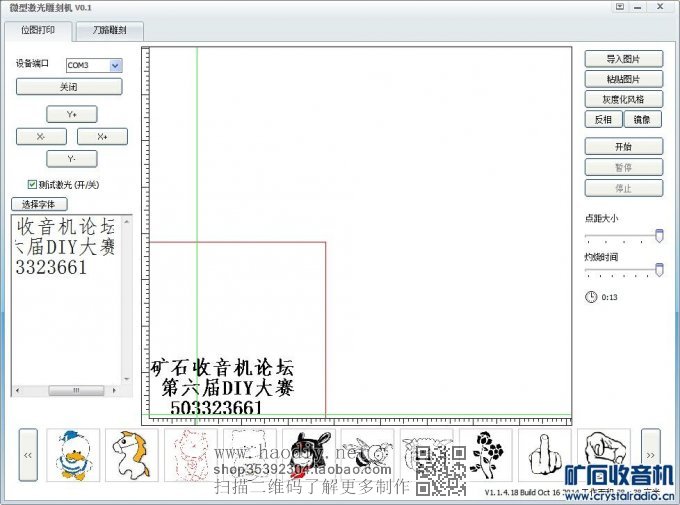The height and width of the screenshot is (505, 680).
Task: Click the 导入图片 import button
Action: (x=623, y=58)
